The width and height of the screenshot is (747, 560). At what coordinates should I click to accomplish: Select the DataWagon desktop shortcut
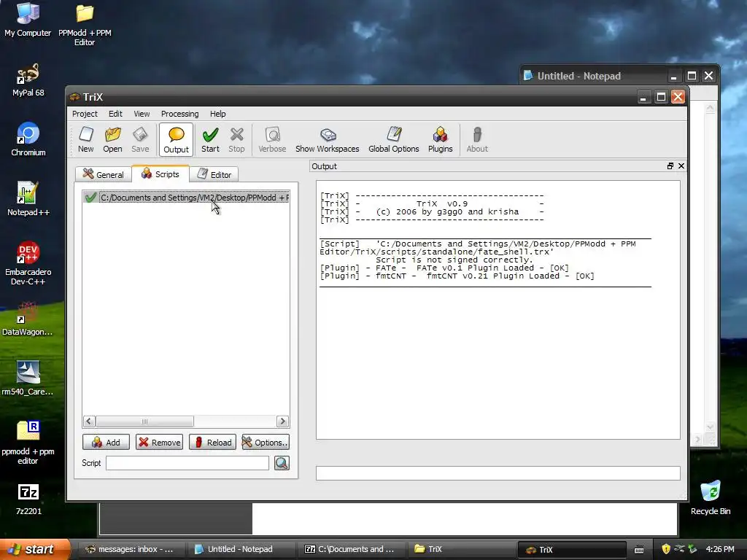coord(28,319)
